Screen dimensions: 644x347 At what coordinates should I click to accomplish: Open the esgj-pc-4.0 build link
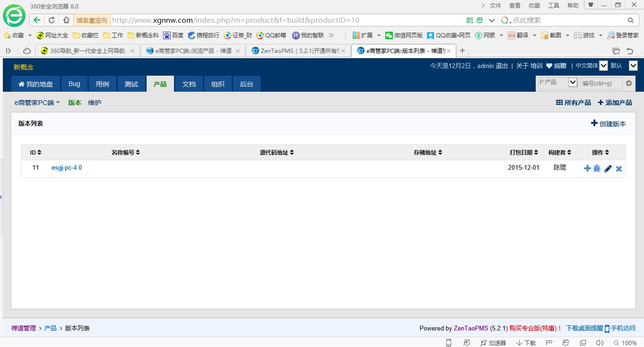[67, 168]
